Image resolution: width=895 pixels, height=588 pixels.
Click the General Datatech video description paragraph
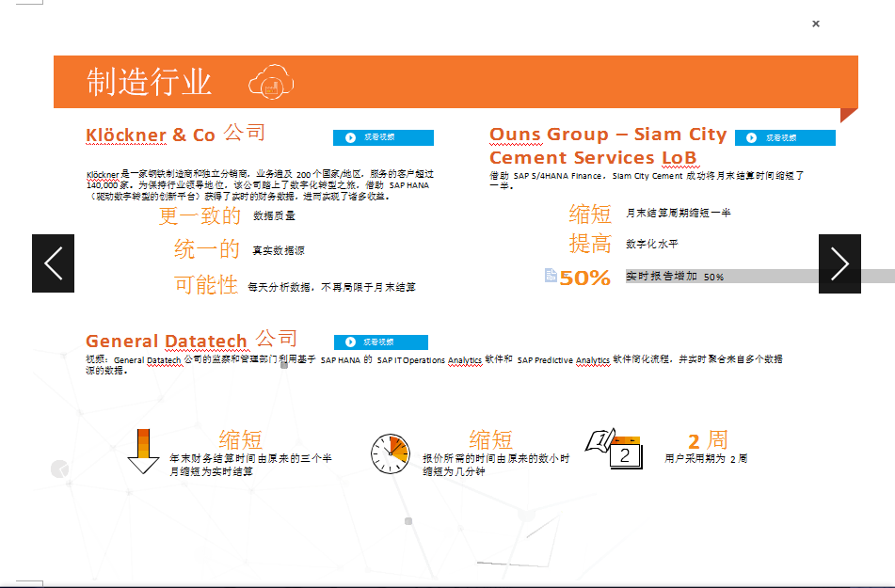pyautogui.click(x=434, y=365)
